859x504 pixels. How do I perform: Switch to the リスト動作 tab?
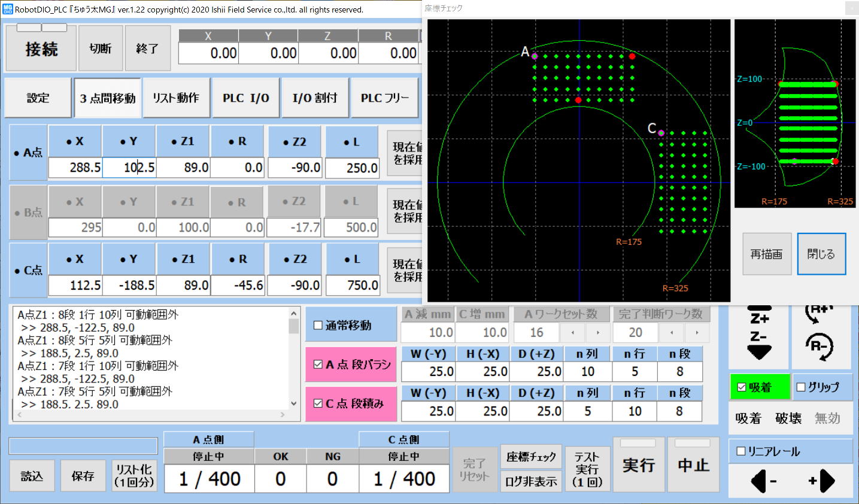pyautogui.click(x=176, y=98)
